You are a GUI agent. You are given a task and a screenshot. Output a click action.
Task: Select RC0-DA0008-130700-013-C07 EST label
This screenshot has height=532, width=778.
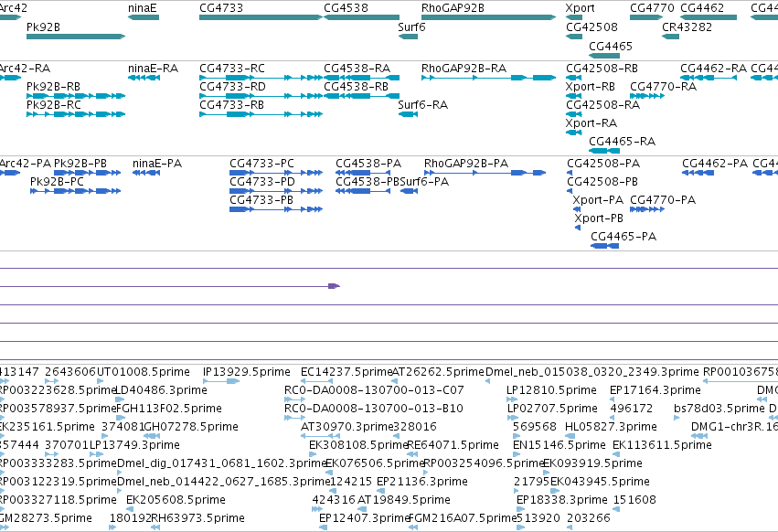(x=374, y=390)
